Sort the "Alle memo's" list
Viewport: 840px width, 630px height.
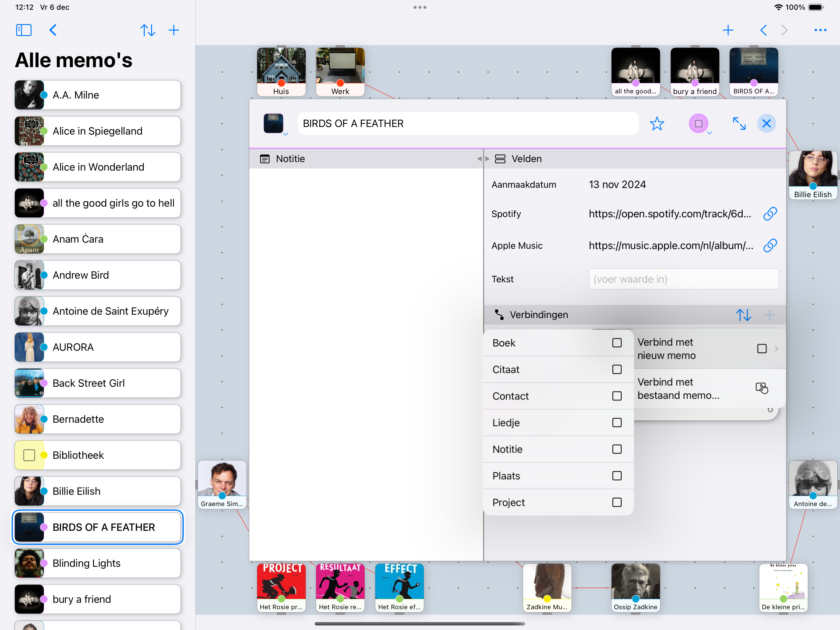tap(148, 30)
